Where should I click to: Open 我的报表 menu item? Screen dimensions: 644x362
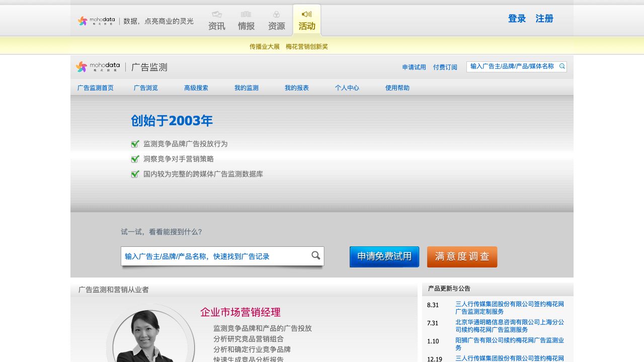coord(297,88)
